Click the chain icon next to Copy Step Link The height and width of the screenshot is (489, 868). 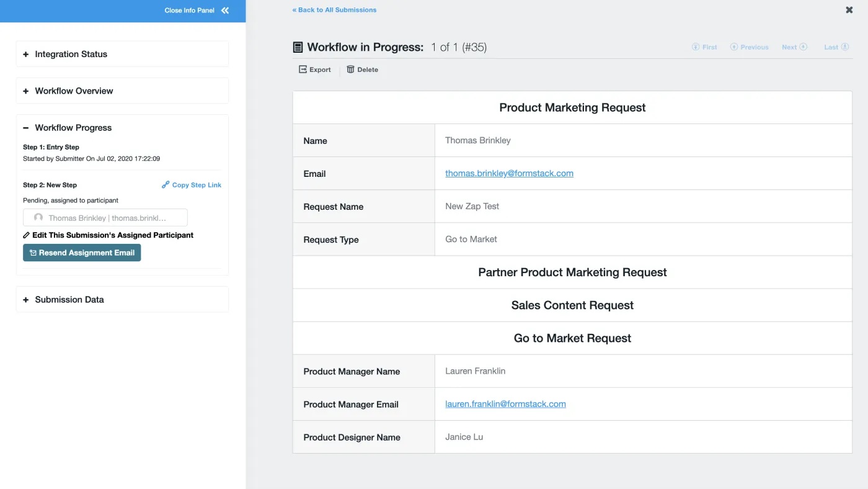[165, 184]
